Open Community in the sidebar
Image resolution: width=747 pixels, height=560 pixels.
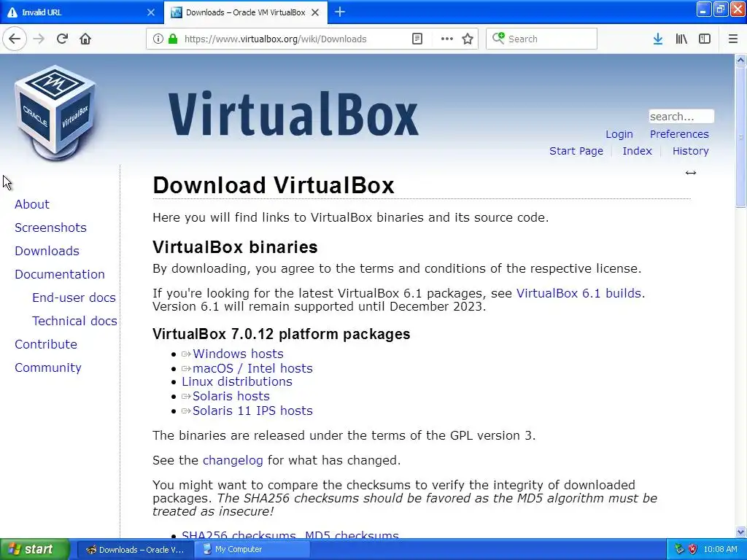click(48, 367)
